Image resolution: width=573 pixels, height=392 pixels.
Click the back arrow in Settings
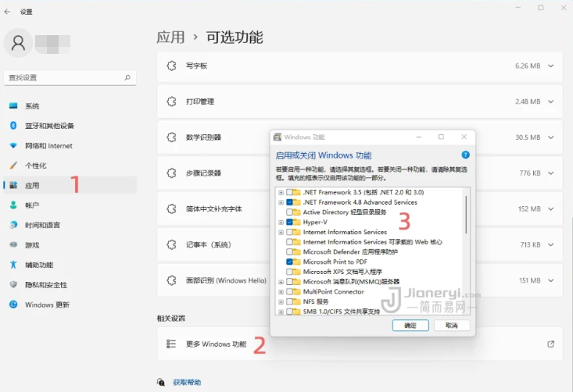click(x=7, y=12)
